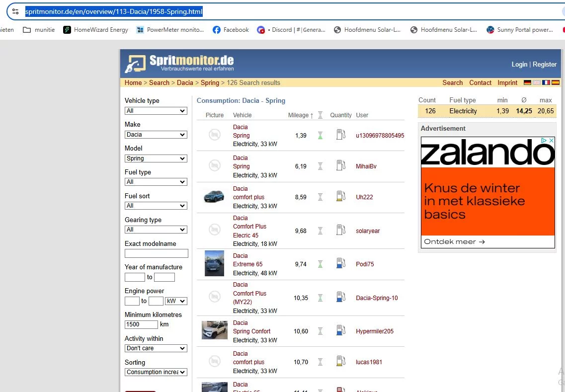Viewport: 565px width, 392px height.
Task: Open the Make dropdown showing Dacia
Action: pyautogui.click(x=156, y=135)
